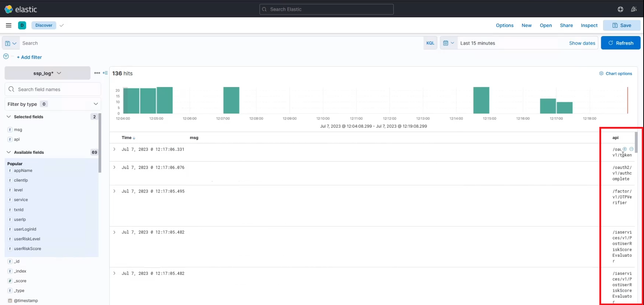644x305 pixels.
Task: Click the D space avatar
Action: pyautogui.click(x=22, y=25)
